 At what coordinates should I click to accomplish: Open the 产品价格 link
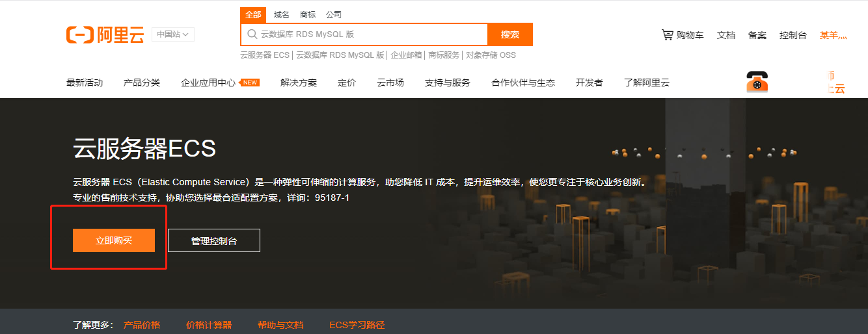click(x=142, y=325)
